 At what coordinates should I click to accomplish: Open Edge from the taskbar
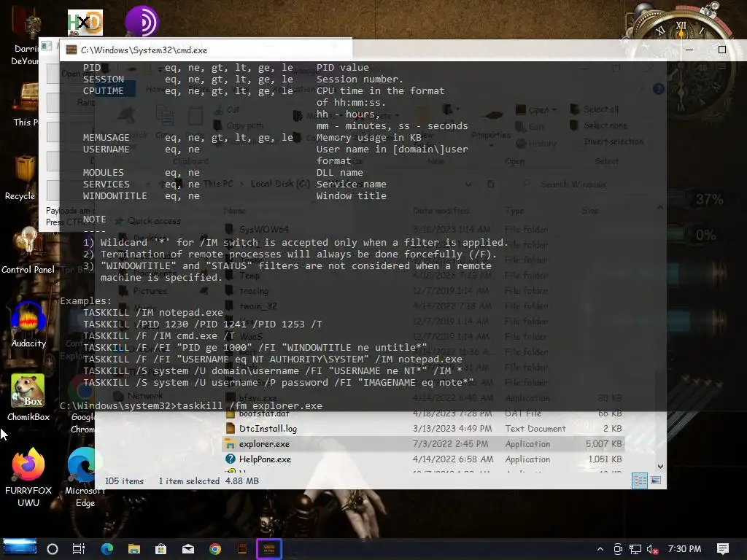click(107, 549)
